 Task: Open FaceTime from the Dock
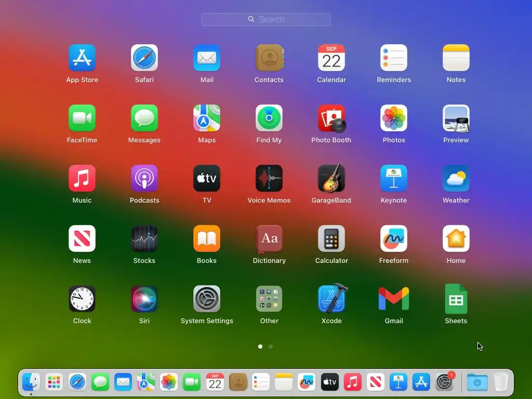tap(192, 382)
